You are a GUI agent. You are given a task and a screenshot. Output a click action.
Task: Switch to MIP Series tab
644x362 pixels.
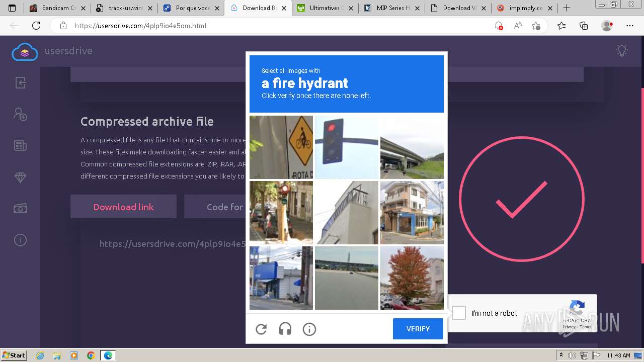[391, 8]
